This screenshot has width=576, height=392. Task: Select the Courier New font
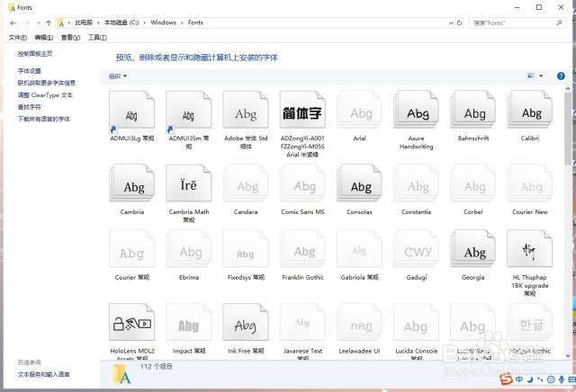530,183
